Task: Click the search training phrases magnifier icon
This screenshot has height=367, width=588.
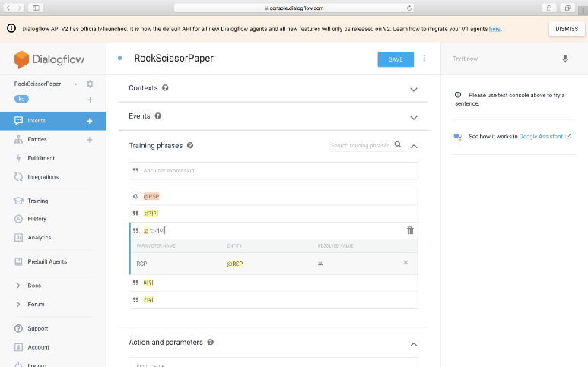Action: pyautogui.click(x=397, y=144)
